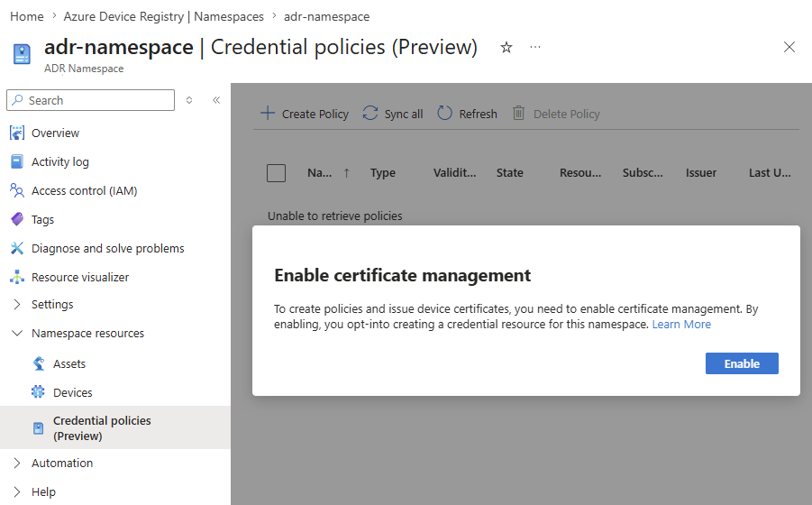The image size is (812, 505).
Task: Click Refresh label in toolbar
Action: (x=478, y=114)
